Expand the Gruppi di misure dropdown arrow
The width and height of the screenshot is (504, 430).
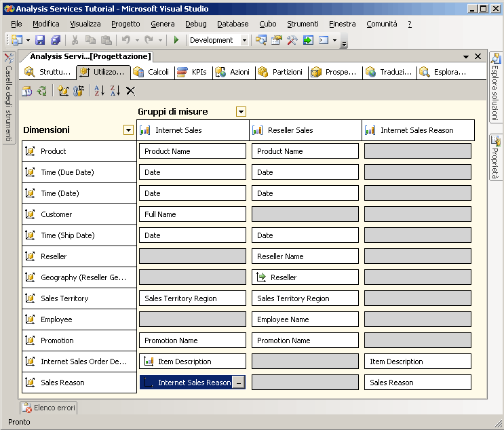[x=241, y=112]
